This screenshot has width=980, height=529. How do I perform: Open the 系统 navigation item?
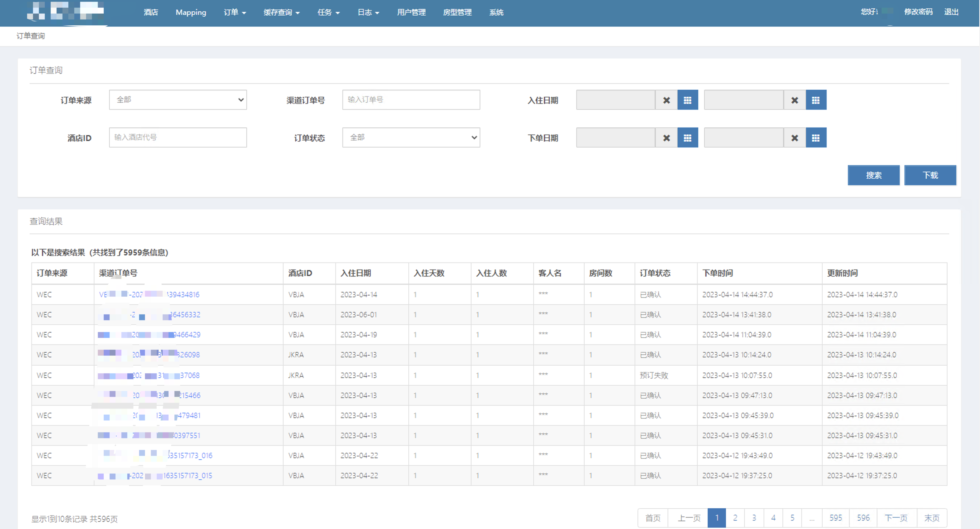tap(496, 12)
